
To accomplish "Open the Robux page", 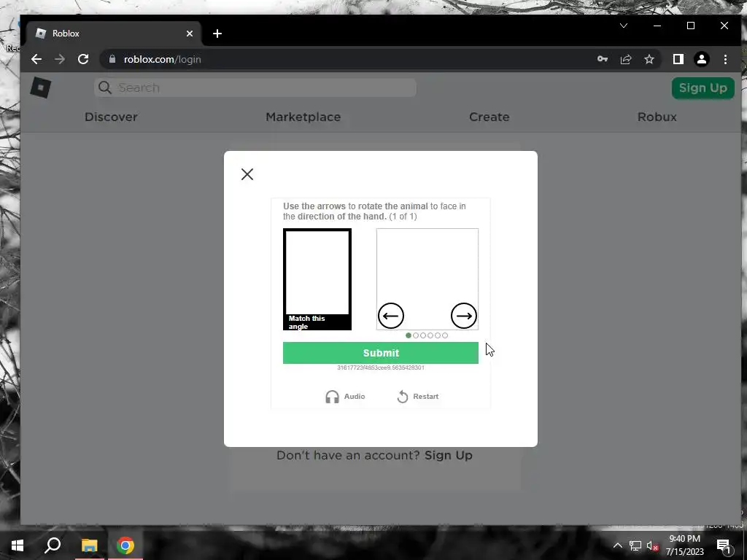I will tap(657, 117).
